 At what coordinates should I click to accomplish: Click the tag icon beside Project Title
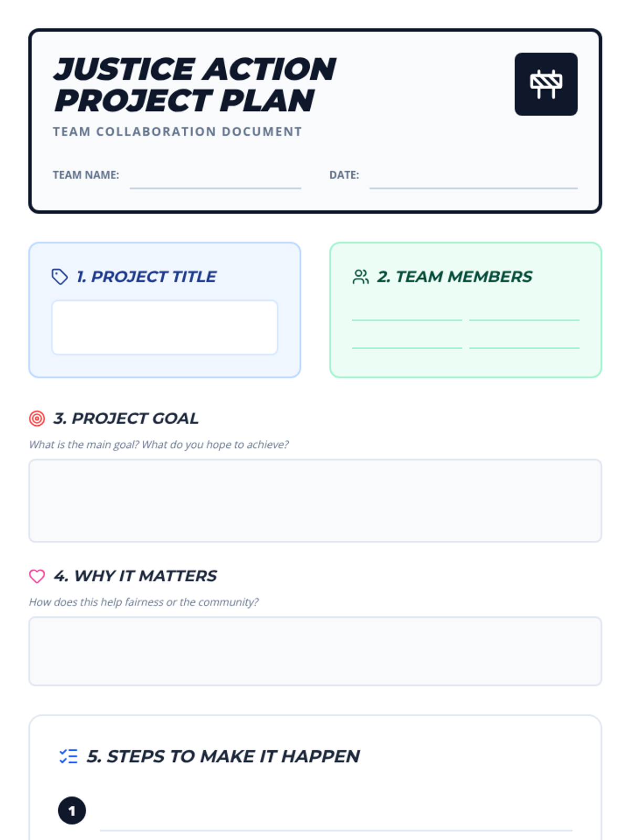[x=60, y=277]
